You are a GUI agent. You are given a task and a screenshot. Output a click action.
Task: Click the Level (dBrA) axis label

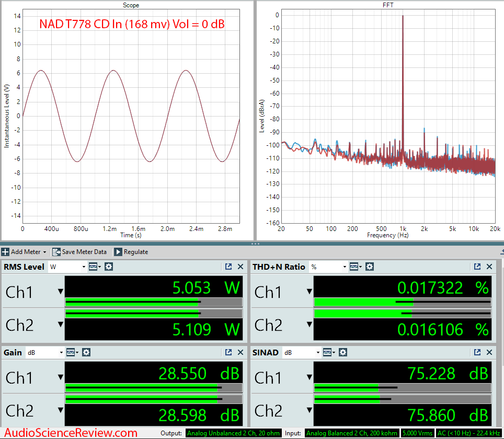pyautogui.click(x=262, y=116)
